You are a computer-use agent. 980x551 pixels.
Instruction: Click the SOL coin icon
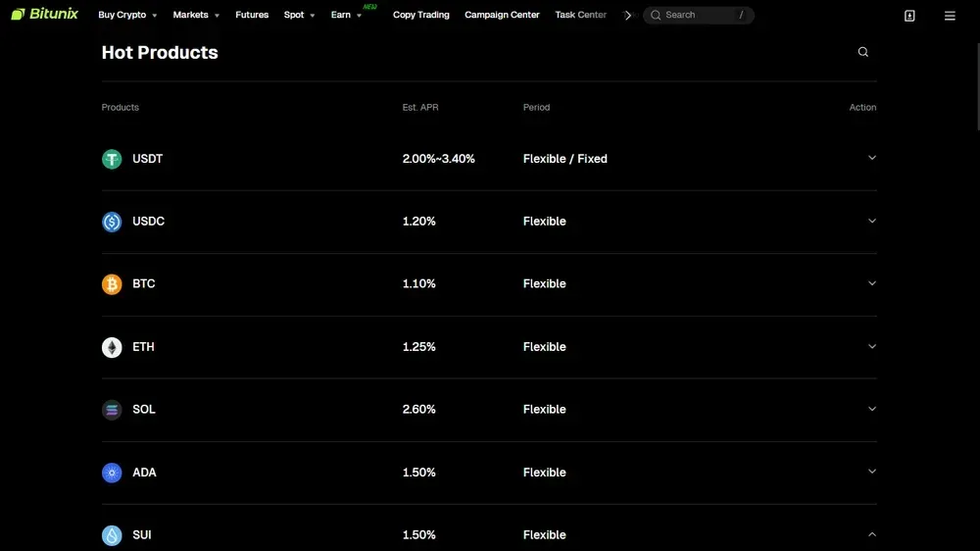pyautogui.click(x=112, y=410)
